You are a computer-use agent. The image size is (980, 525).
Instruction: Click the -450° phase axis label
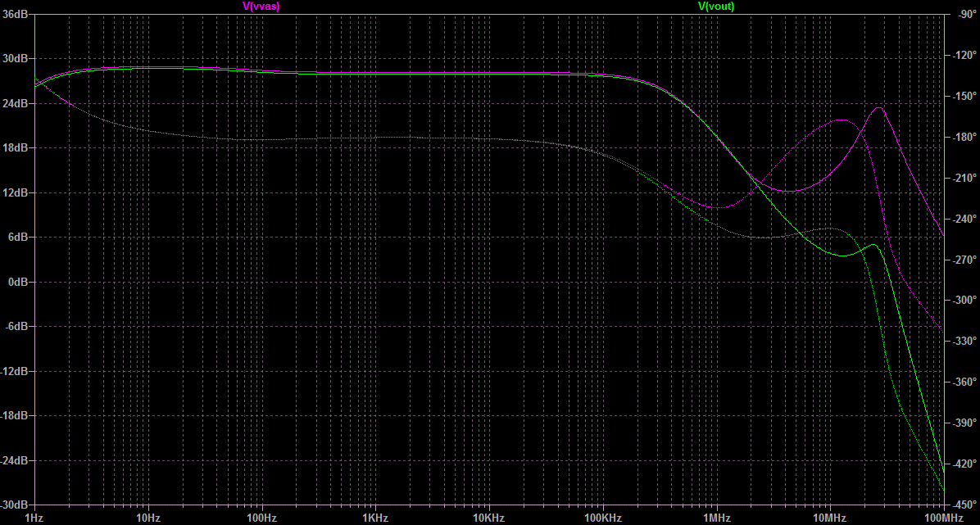963,504
